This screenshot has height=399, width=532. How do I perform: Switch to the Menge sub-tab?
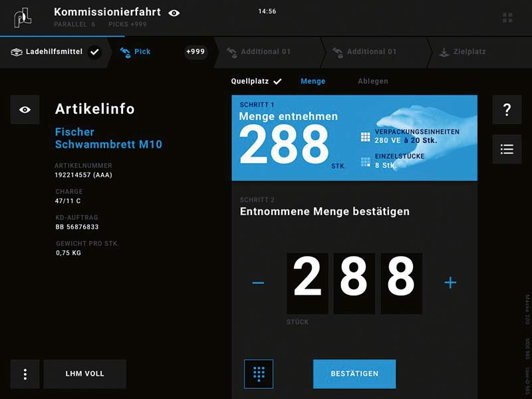(313, 81)
